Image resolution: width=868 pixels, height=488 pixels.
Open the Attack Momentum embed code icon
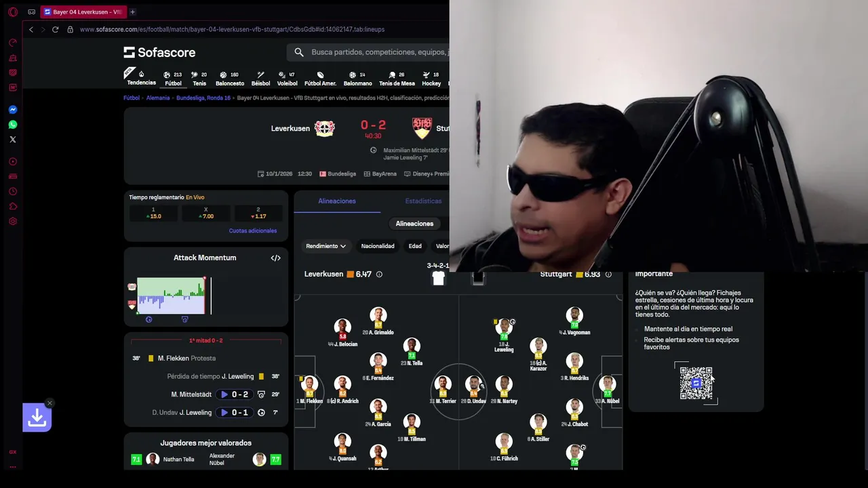tap(275, 258)
